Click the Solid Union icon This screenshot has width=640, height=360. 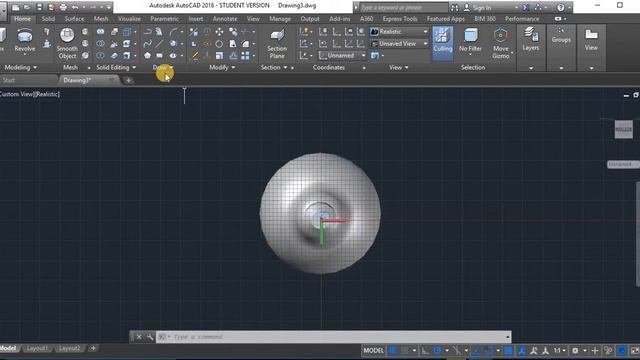pyautogui.click(x=100, y=31)
